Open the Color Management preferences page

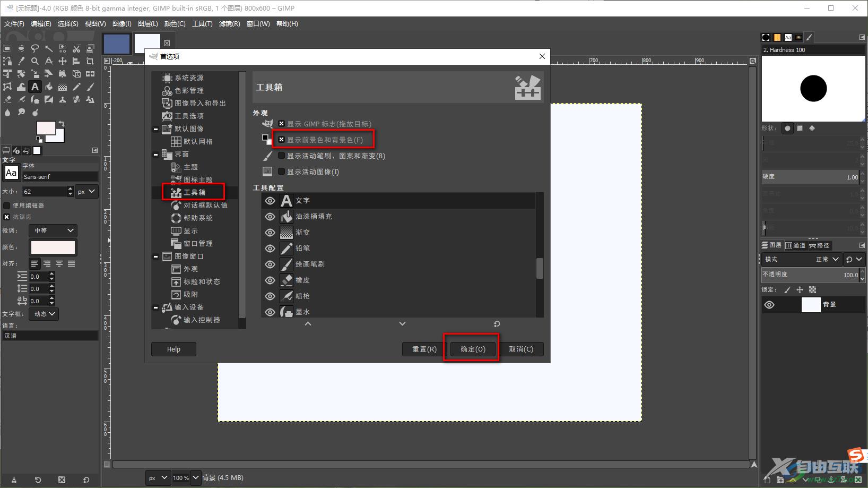189,91
